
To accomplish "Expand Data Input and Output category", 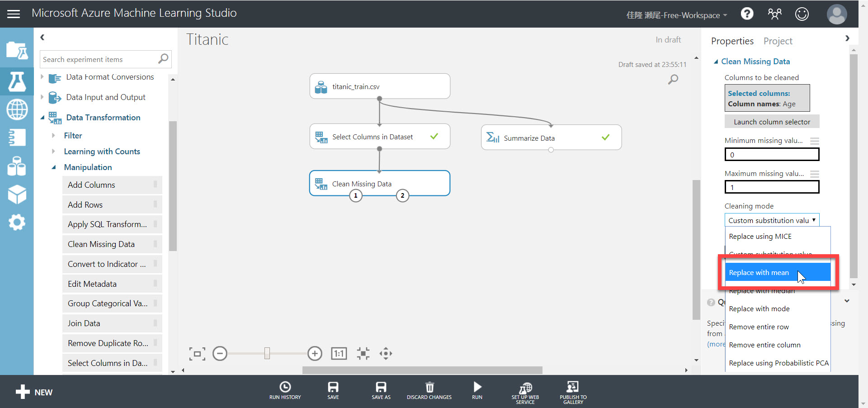I will (x=42, y=97).
